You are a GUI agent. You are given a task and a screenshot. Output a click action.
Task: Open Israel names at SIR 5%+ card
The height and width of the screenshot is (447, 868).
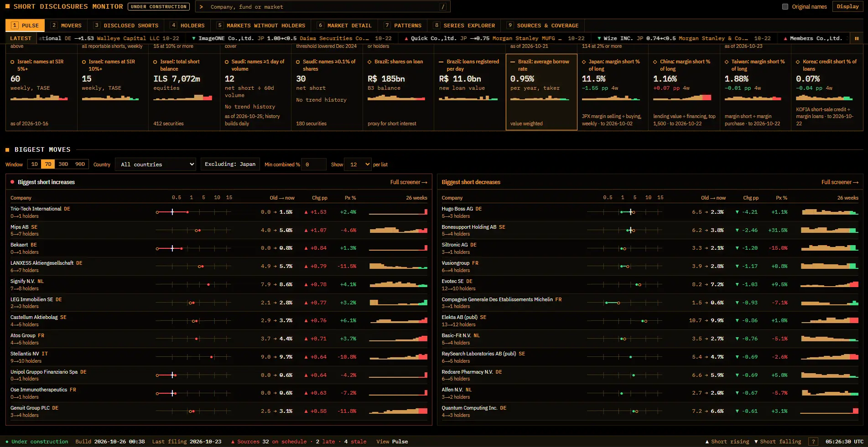pos(42,92)
